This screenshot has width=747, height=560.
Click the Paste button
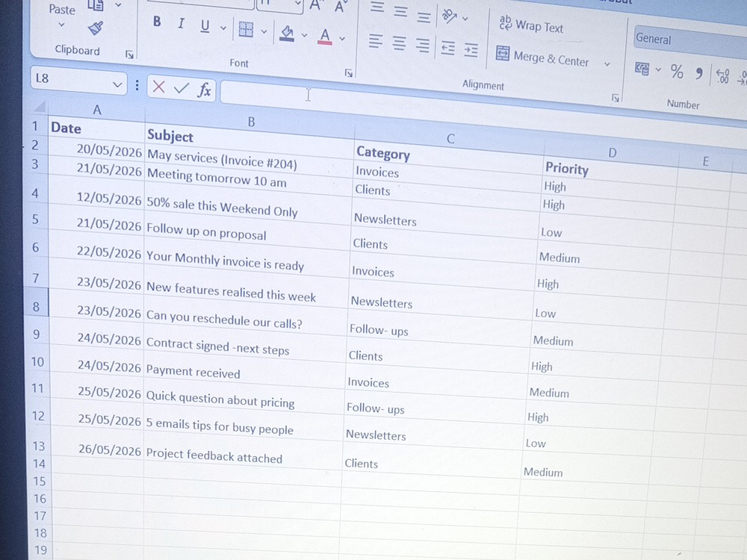click(62, 10)
